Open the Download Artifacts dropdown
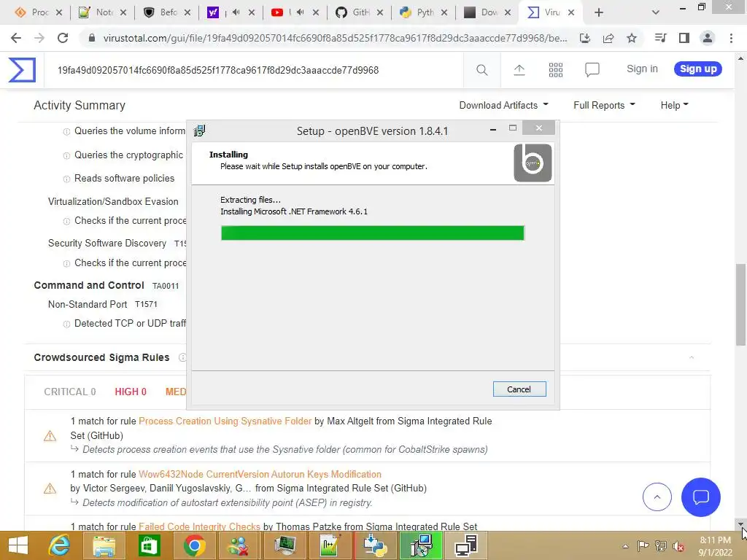747x560 pixels. (503, 105)
